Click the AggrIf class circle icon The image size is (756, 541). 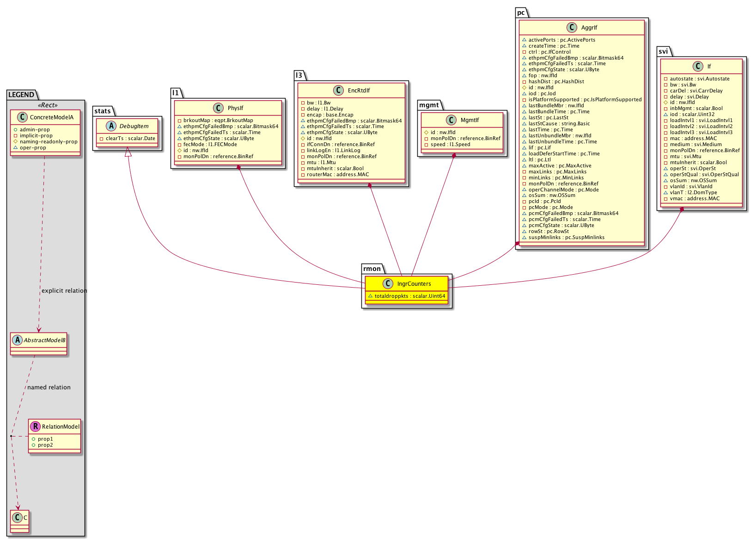pos(572,28)
